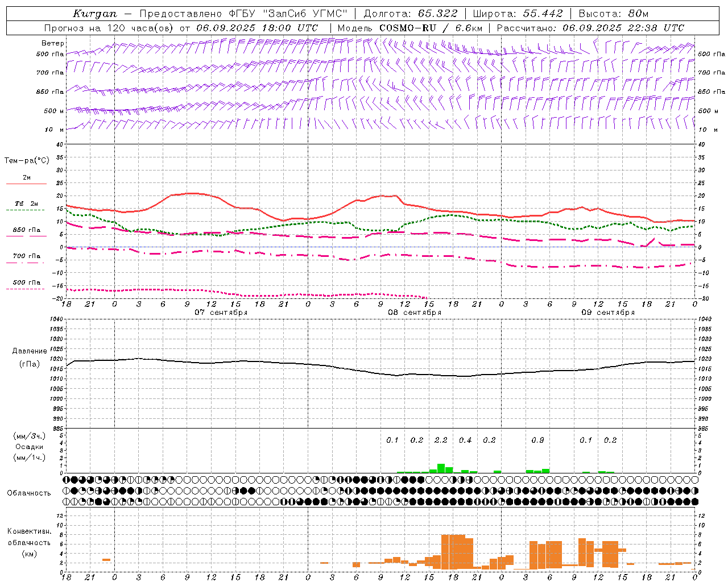Viewport: 728px width, 582px height.
Task: Select the "Давление" pressure panel label
Action: pos(30,351)
